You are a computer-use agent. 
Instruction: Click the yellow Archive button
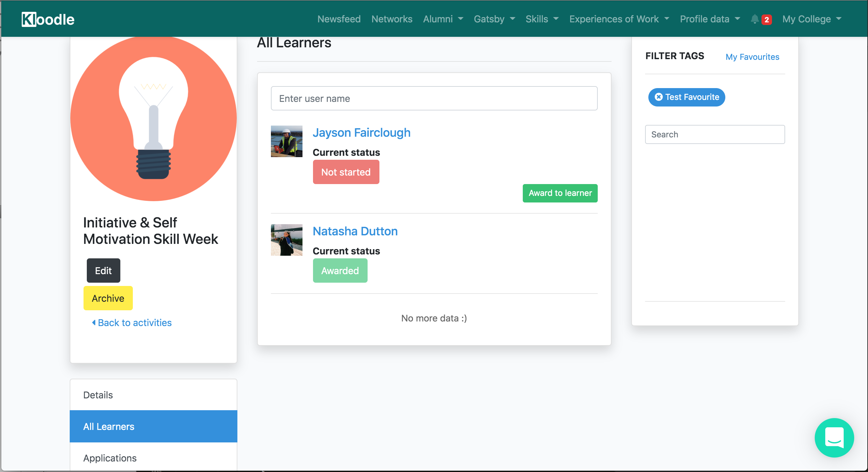(108, 298)
